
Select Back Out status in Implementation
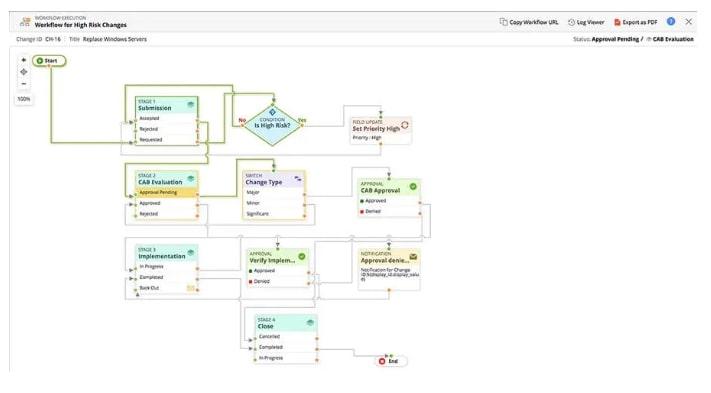166,288
